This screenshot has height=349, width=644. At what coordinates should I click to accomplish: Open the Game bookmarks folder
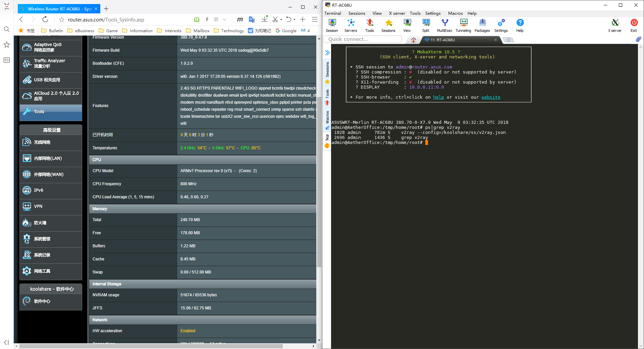click(x=108, y=31)
